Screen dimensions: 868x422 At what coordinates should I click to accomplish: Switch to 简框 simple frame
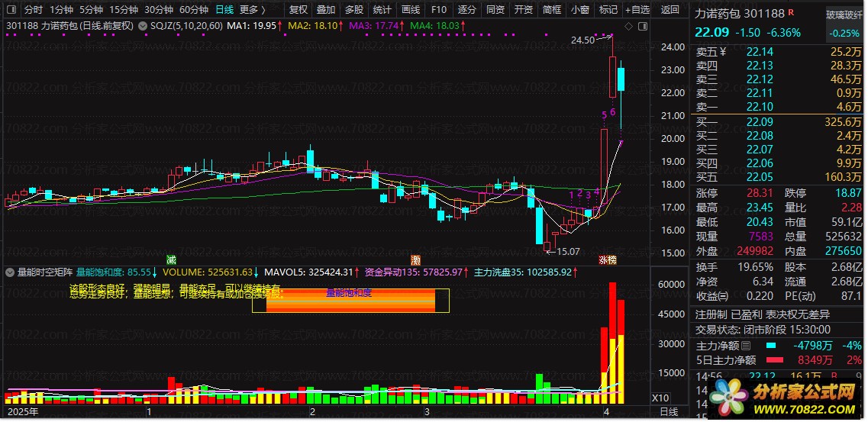pos(552,9)
